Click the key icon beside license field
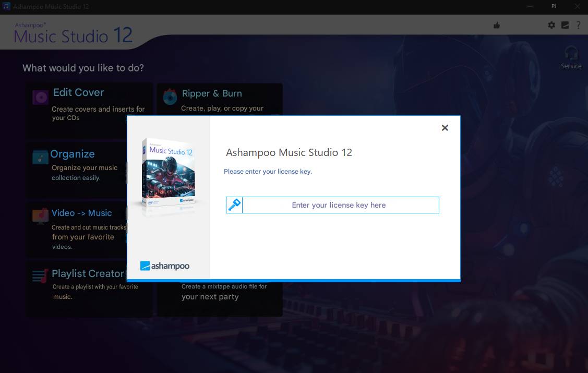The height and width of the screenshot is (373, 588). coord(234,205)
